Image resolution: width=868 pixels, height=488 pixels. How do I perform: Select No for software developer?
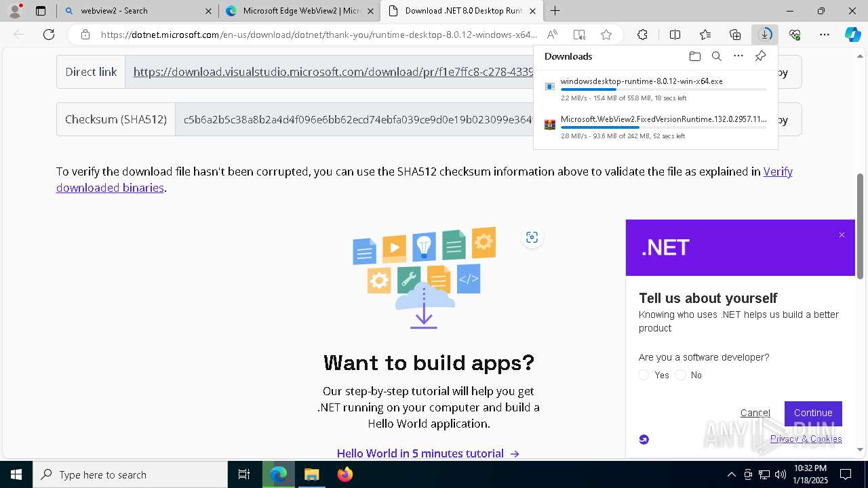pyautogui.click(x=681, y=375)
